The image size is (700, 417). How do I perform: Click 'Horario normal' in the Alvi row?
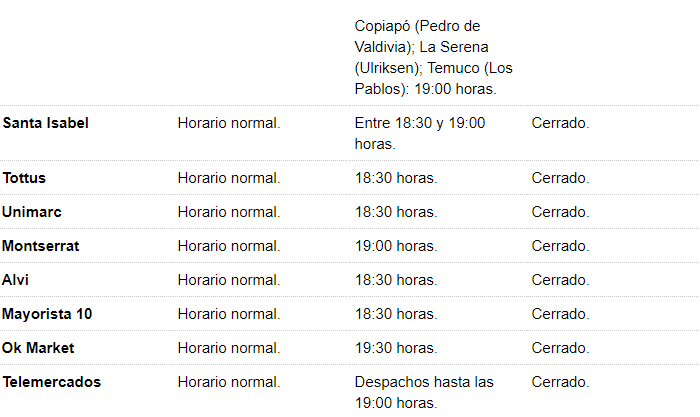229,280
